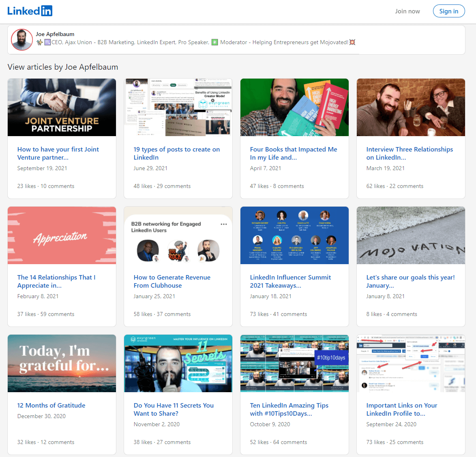The width and height of the screenshot is (476, 457).
Task: Click the date 'December 30, 2020'
Action: pyautogui.click(x=41, y=416)
